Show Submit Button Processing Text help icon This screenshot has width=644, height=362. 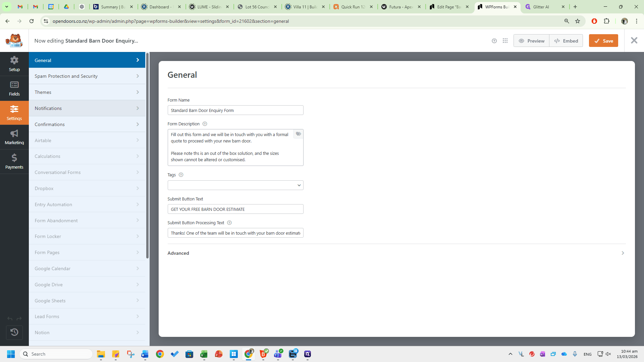pos(229,223)
